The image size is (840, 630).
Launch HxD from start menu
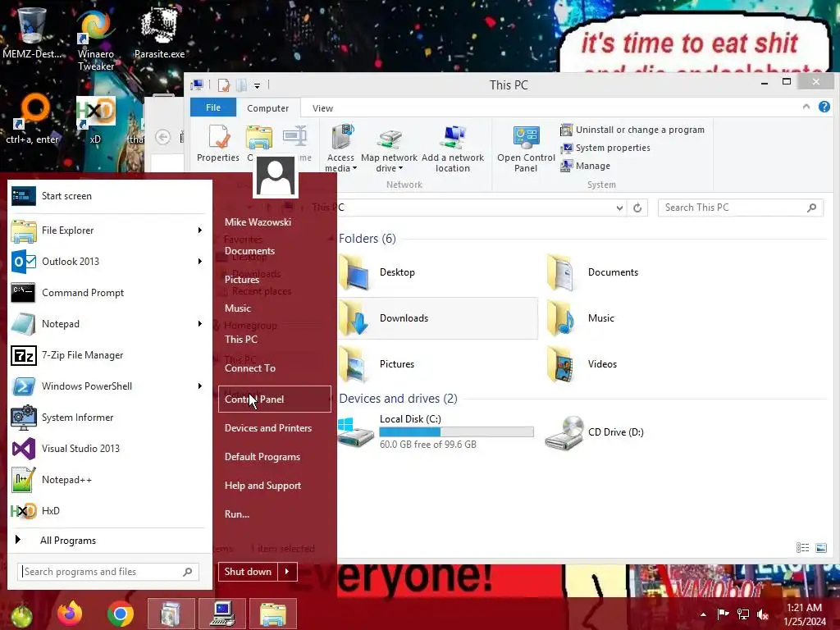(x=107, y=510)
